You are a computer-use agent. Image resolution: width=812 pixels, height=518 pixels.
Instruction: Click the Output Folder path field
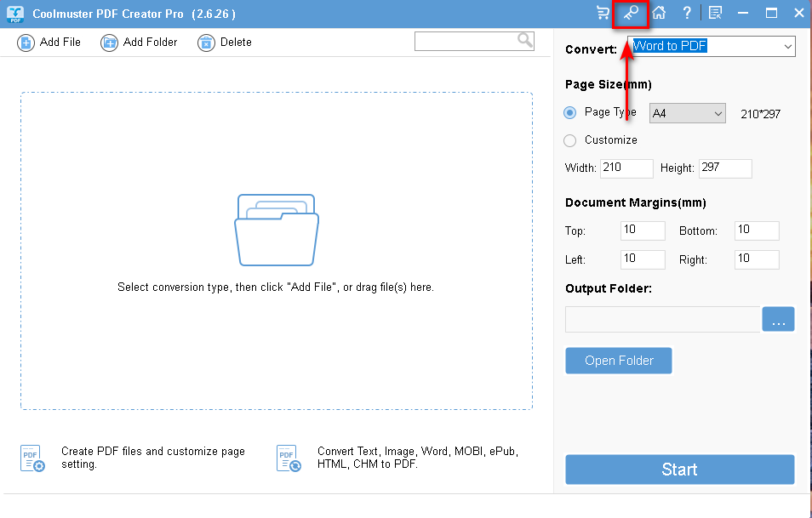tap(663, 319)
